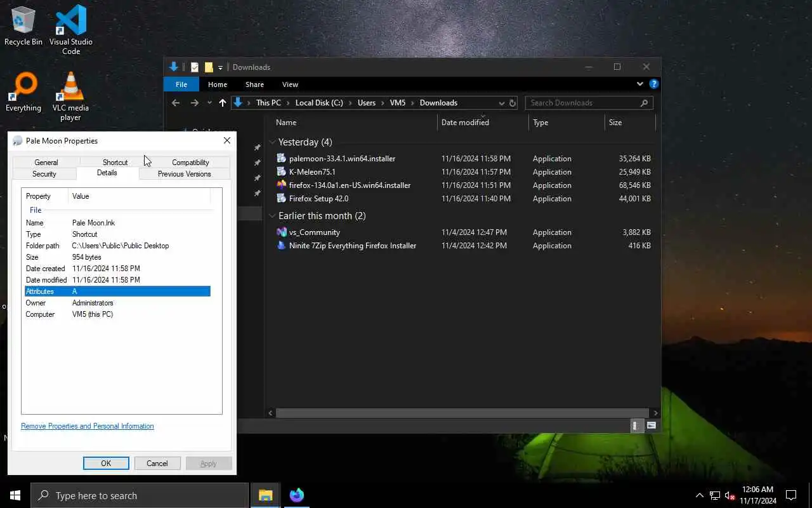Click the VM5 breadcrumb in address bar
812x508 pixels.
point(398,103)
